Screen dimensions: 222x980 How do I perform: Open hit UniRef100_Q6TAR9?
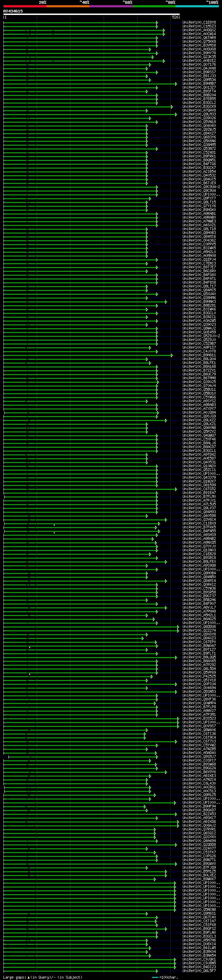tap(199, 38)
